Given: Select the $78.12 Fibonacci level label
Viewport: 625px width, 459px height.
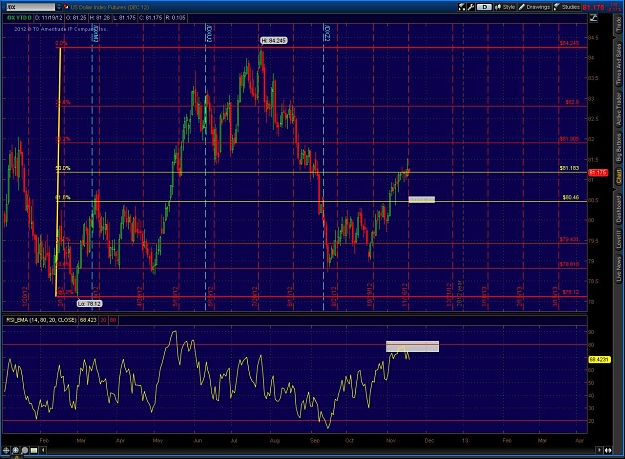Looking at the screenshot, I should click(x=570, y=292).
